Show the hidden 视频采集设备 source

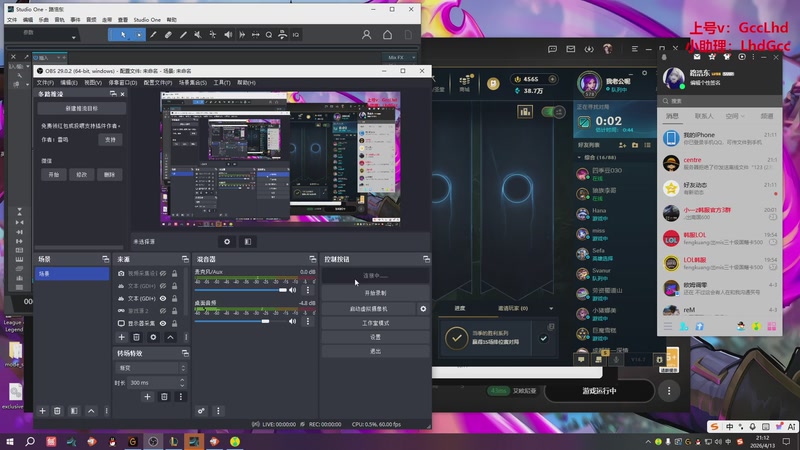[163, 272]
